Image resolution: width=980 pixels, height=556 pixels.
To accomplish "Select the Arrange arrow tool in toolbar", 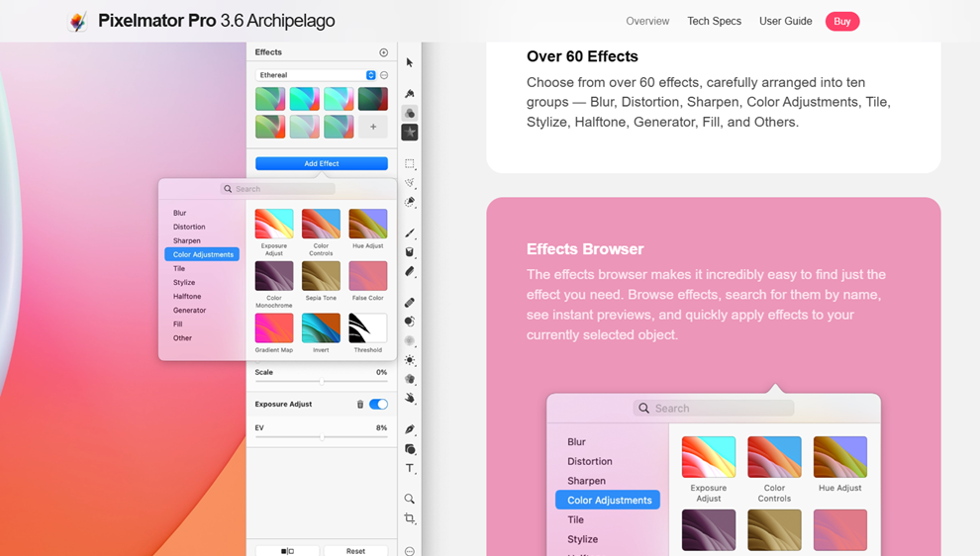I will coord(410,62).
